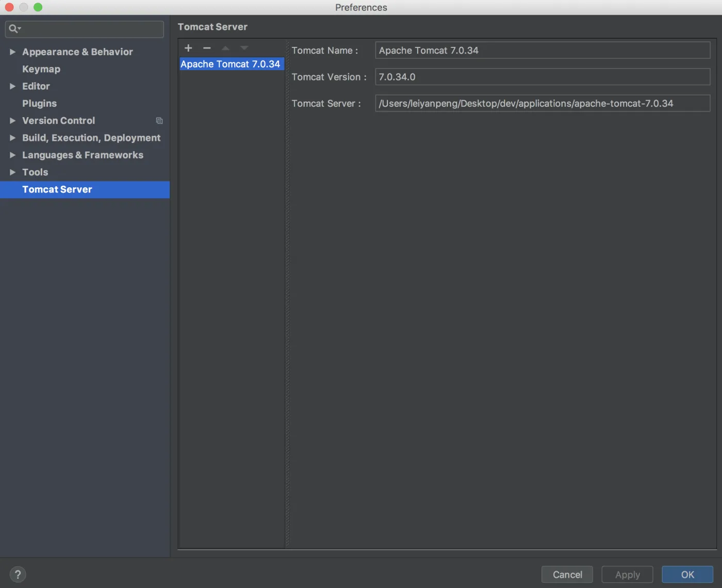
Task: Open Keymap settings page
Action: point(41,69)
